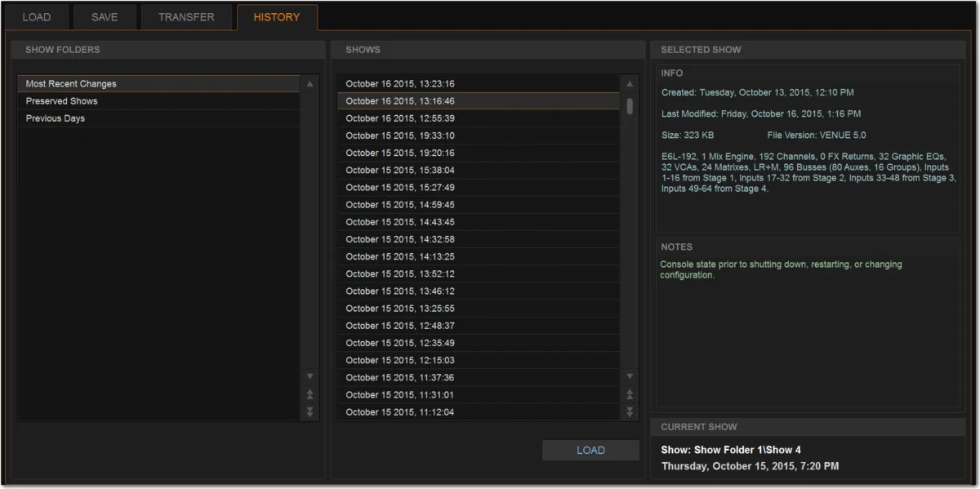
Task: Select show October 15 2015, 13:46:12
Action: (479, 291)
